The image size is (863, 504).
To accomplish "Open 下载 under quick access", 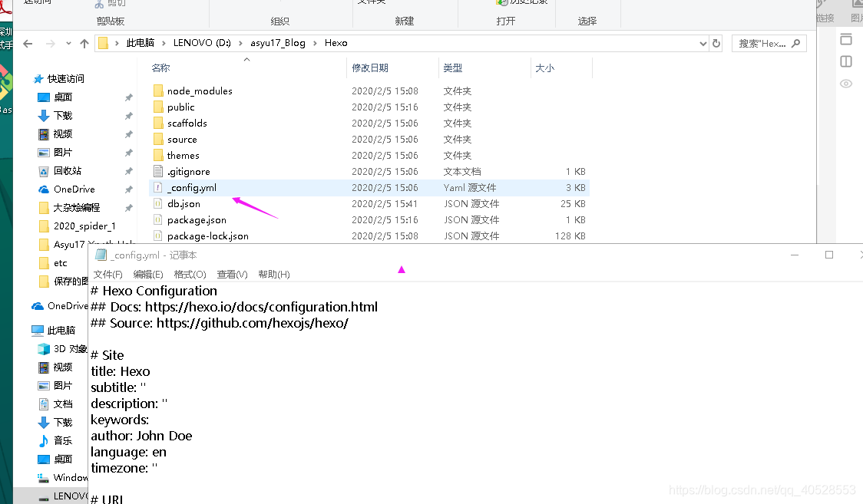I will coord(63,115).
